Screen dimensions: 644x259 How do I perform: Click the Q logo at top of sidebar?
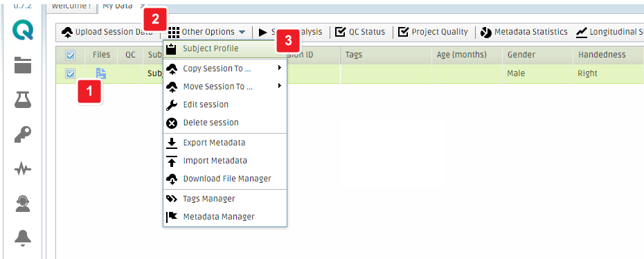tap(23, 30)
